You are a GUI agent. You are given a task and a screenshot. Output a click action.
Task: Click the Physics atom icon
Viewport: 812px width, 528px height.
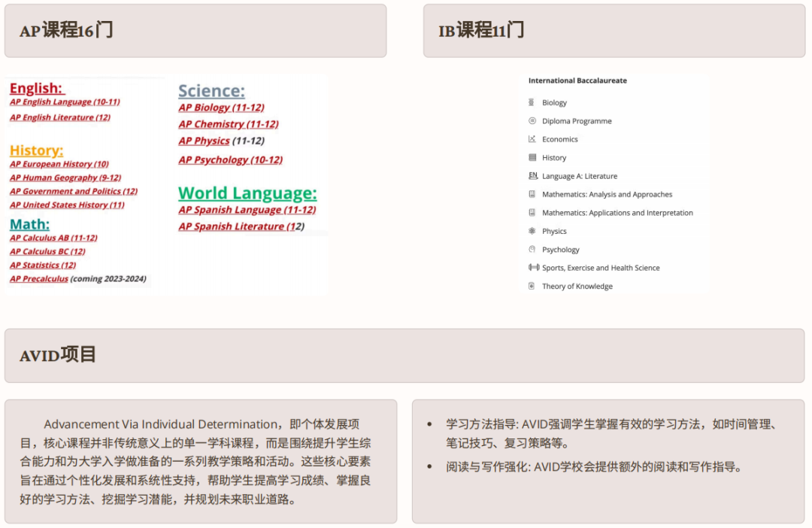(532, 231)
